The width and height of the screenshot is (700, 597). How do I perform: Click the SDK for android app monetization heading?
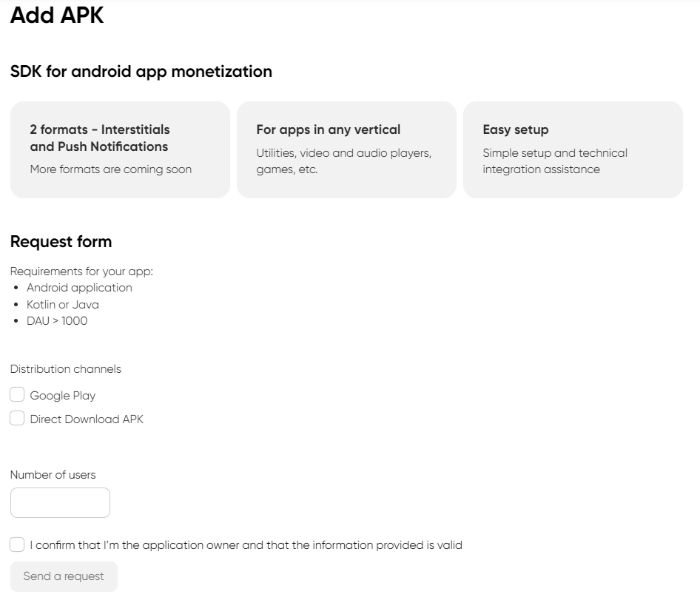pyautogui.click(x=141, y=72)
